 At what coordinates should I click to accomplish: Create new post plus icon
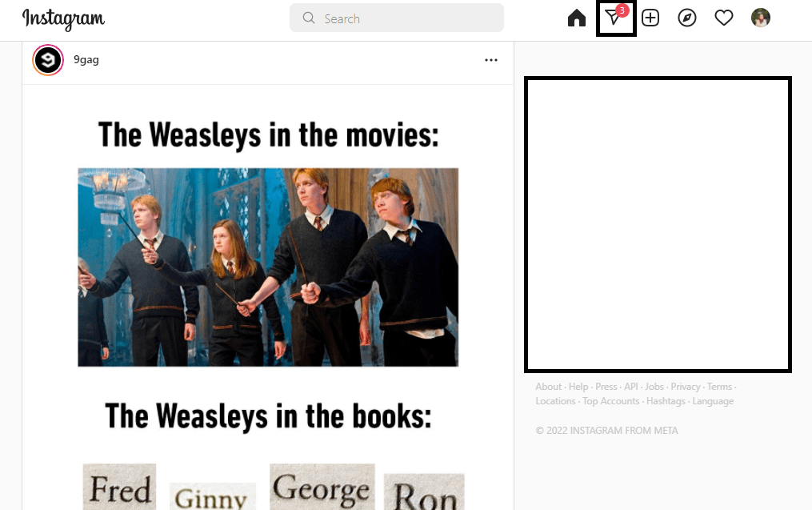pyautogui.click(x=650, y=18)
